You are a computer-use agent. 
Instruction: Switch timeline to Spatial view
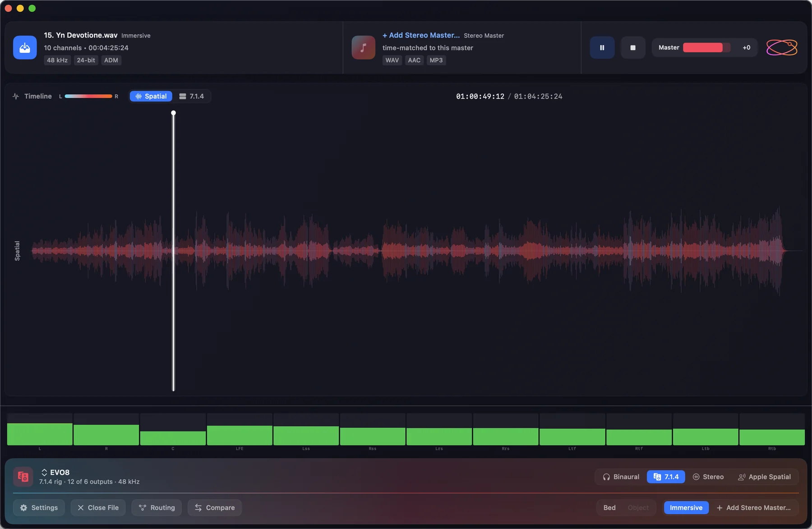tap(151, 96)
